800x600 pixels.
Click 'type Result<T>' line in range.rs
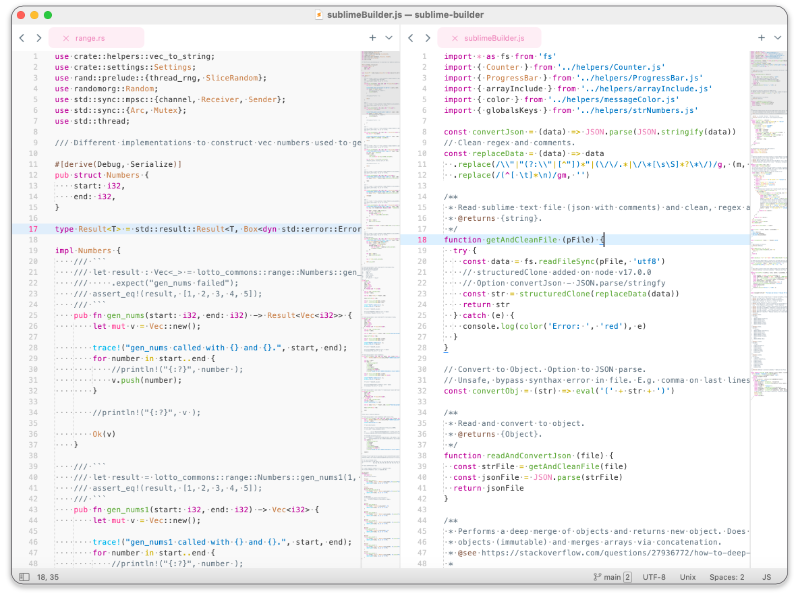click(208, 229)
